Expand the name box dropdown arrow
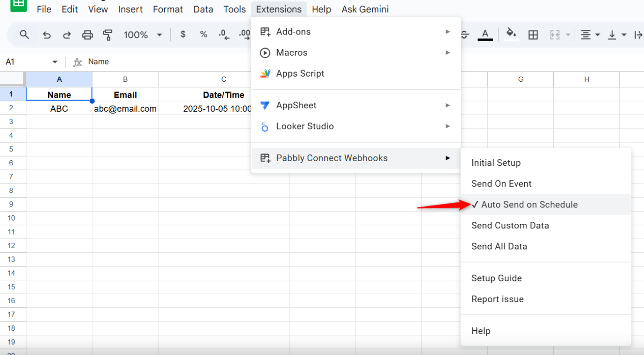The width and height of the screenshot is (644, 355). tap(55, 62)
